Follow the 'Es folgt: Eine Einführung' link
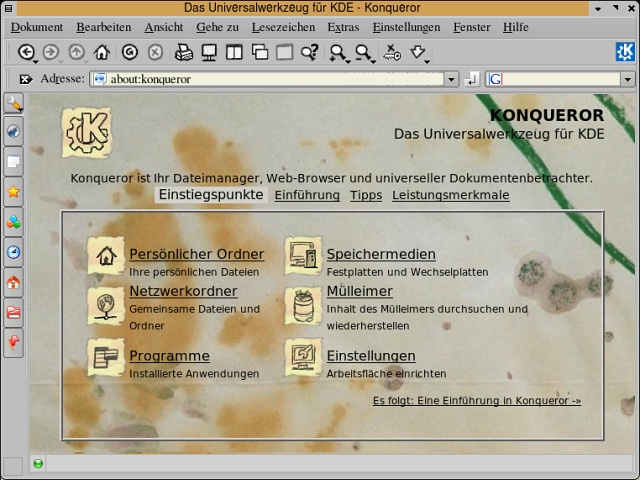 click(477, 400)
